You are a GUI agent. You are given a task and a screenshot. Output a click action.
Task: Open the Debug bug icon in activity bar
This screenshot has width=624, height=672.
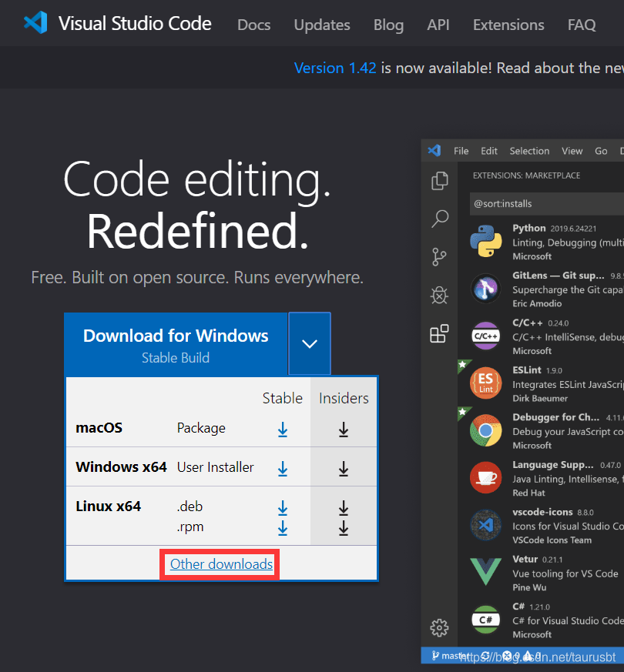[440, 295]
